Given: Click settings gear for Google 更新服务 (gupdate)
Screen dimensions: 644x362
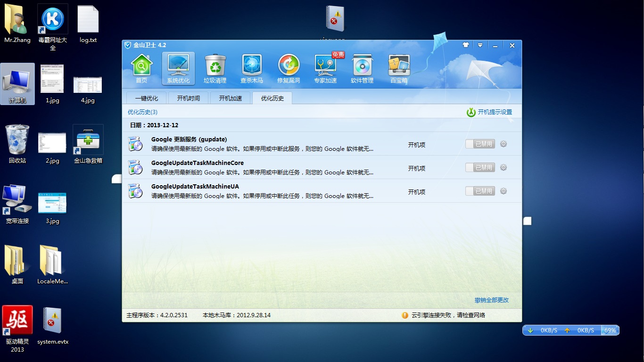Looking at the screenshot, I should (x=504, y=144).
